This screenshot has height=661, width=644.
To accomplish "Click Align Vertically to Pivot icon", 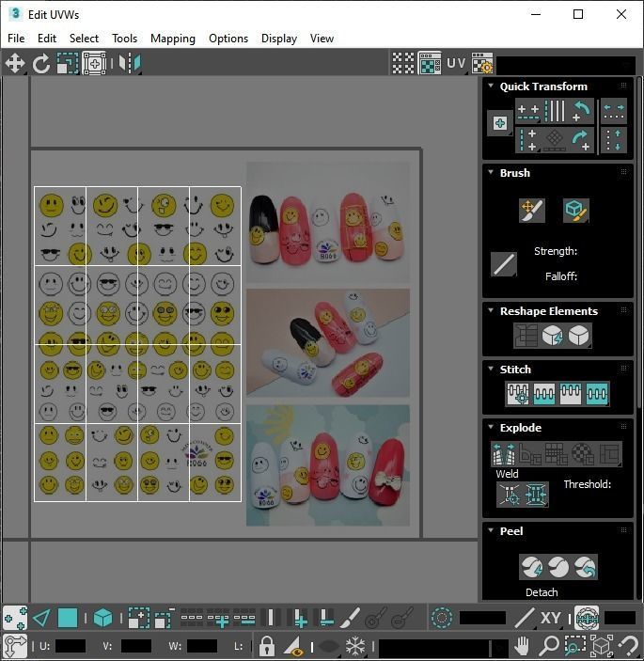I will coord(528,140).
